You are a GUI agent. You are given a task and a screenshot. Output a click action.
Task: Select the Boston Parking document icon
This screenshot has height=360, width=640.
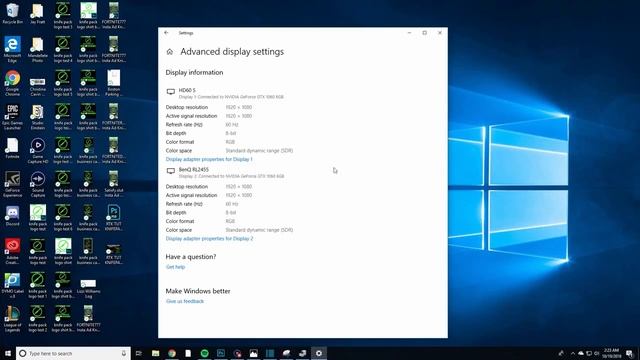[x=113, y=83]
